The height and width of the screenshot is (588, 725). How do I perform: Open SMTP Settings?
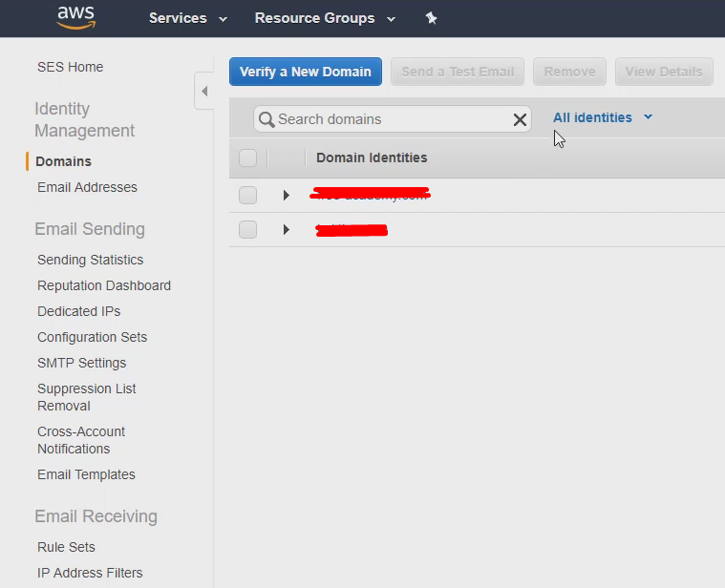(82, 363)
